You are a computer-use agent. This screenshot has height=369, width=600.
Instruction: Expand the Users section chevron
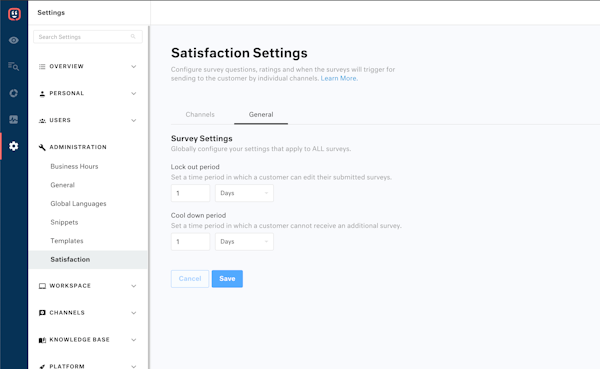[134, 120]
